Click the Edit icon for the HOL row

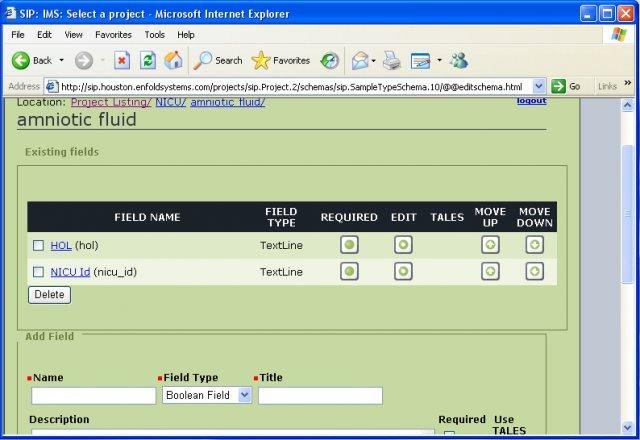click(x=403, y=245)
